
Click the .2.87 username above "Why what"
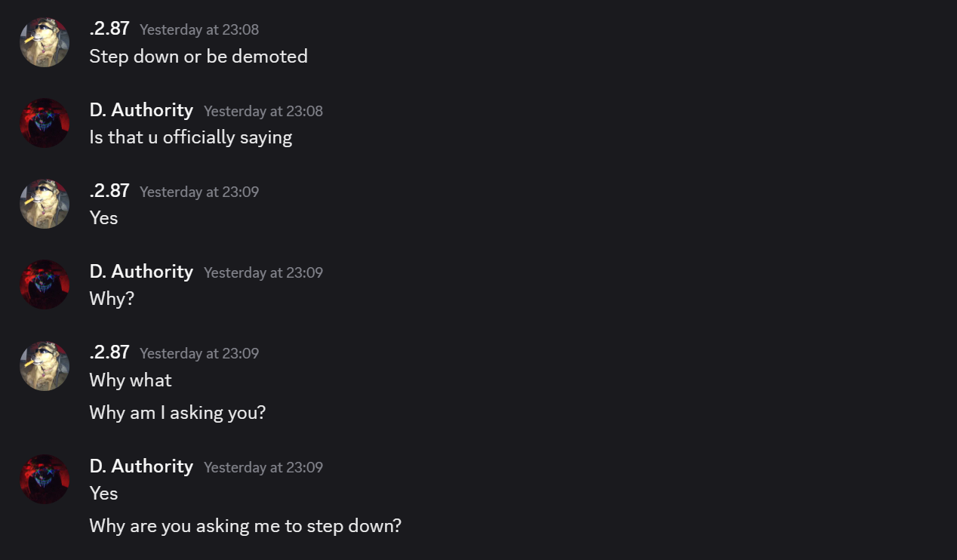109,352
